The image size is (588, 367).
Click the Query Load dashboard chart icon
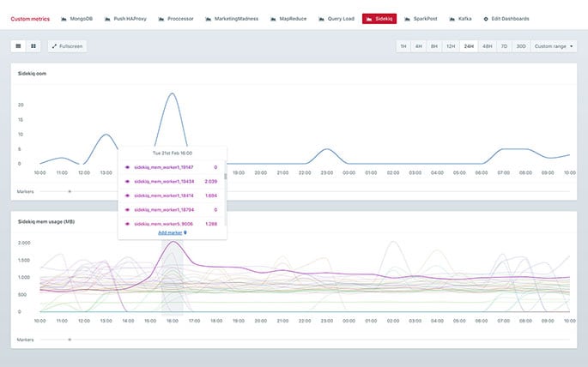tap(322, 18)
